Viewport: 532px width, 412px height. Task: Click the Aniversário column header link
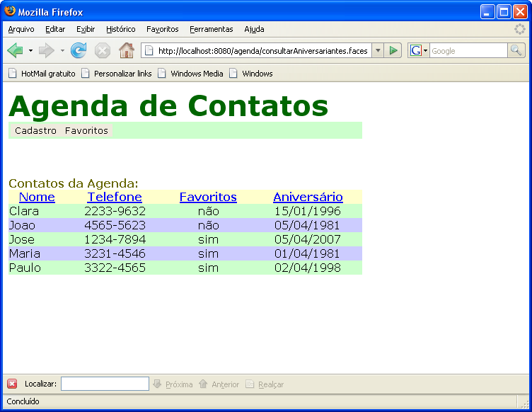coord(308,197)
